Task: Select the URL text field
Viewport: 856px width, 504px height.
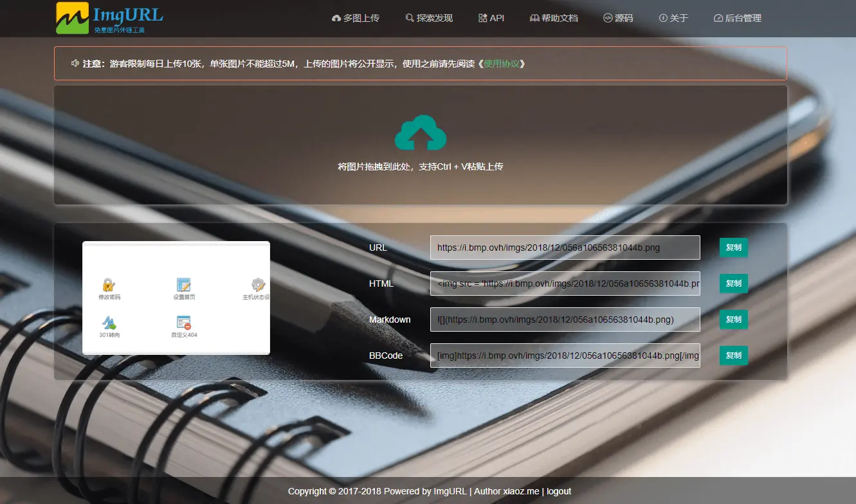Action: [565, 248]
